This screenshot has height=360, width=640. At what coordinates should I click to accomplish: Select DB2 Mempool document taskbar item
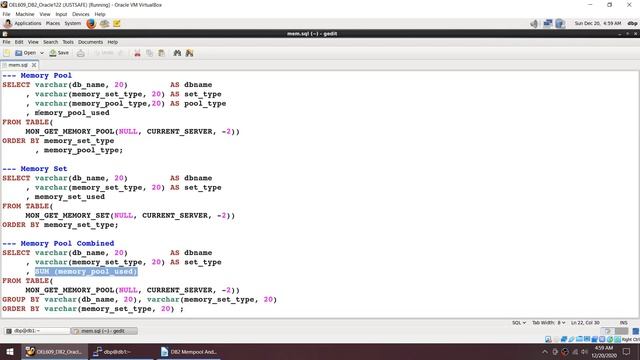pos(188,352)
